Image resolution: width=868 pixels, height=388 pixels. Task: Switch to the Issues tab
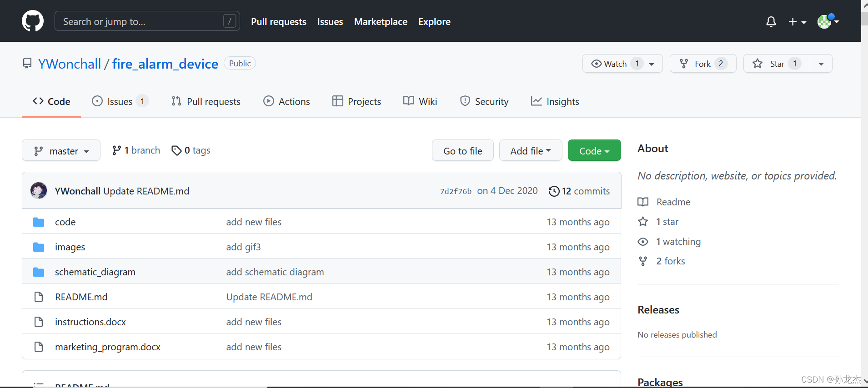120,101
